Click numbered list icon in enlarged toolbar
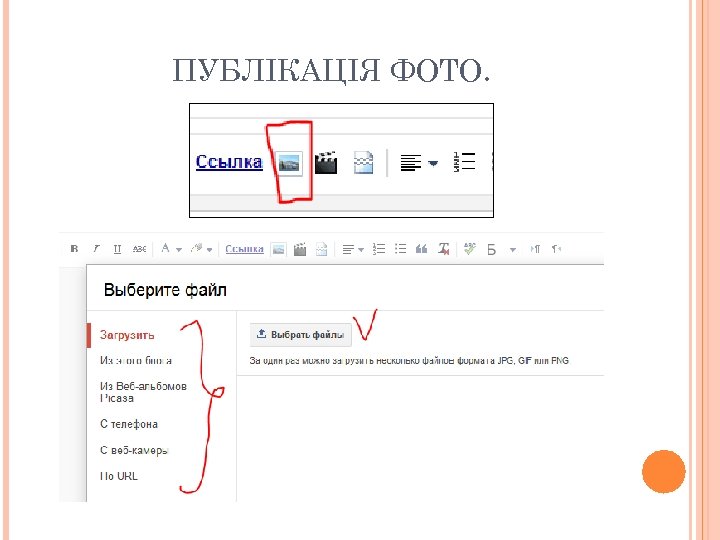This screenshot has width=720, height=540. 464,162
